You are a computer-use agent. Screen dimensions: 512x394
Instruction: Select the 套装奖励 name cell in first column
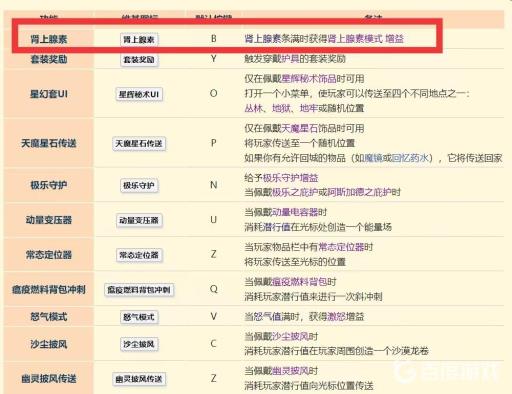(49, 59)
